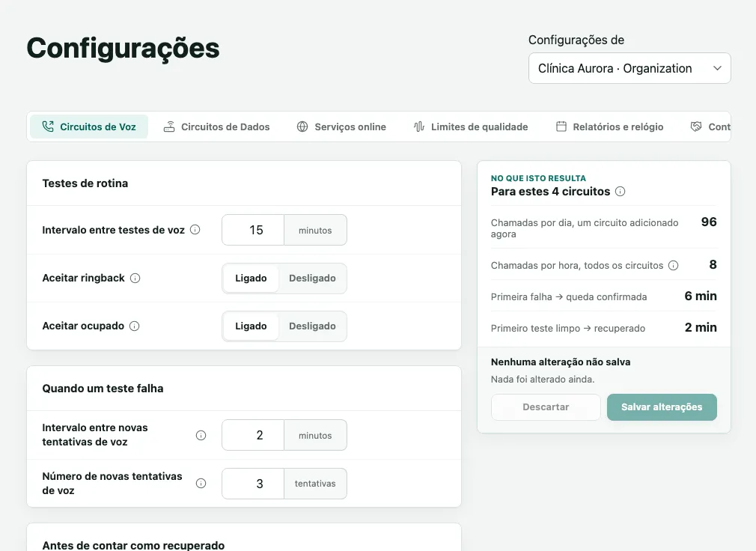Open info icon for Intervalo entre testes de voz

pos(195,230)
